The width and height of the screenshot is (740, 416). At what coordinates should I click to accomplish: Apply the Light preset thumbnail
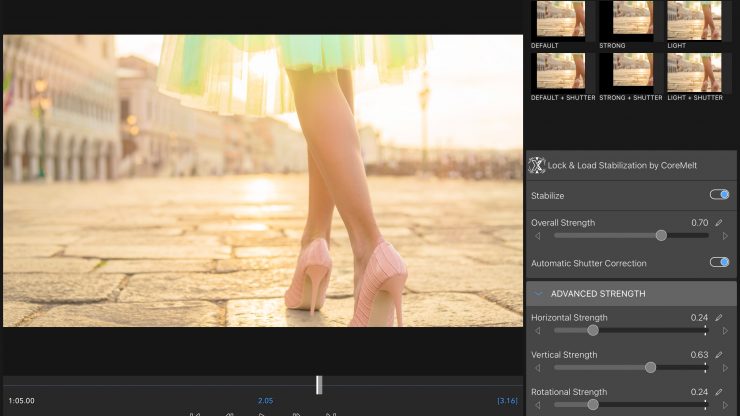[693, 19]
